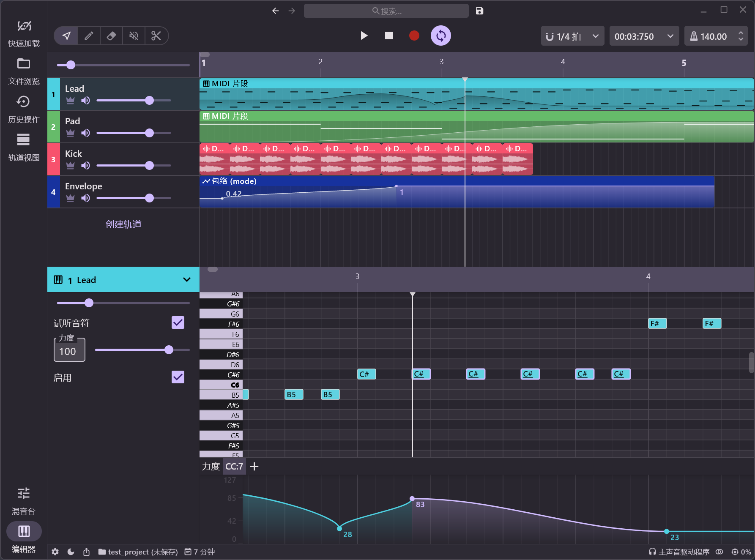Open the 00:03:750 time display dropdown

point(643,36)
